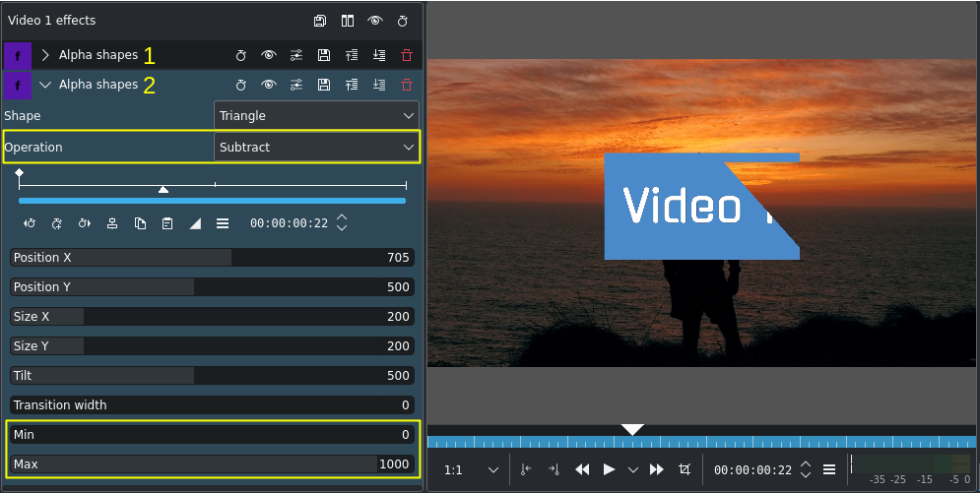Click the first Alpha shapes 'f' icon
Viewport: 980px width, 493px height.
18,55
